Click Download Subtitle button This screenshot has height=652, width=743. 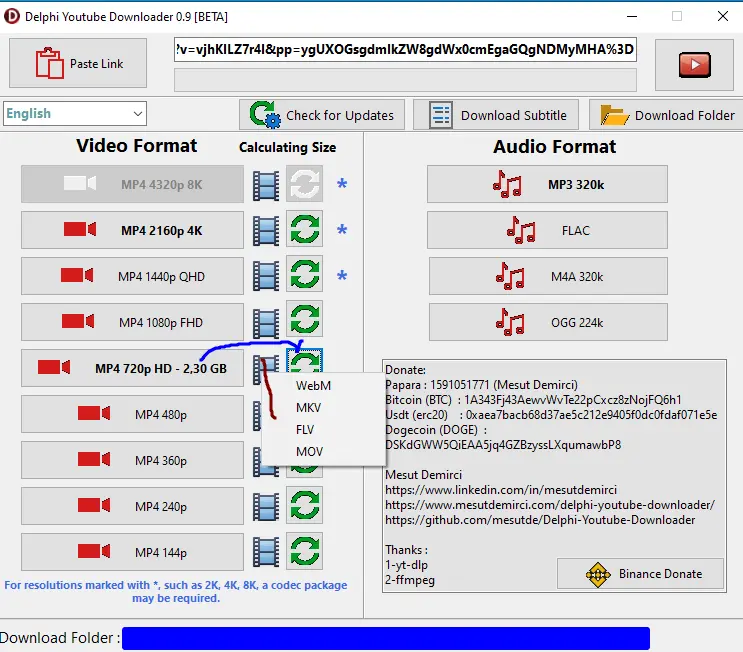[496, 115]
